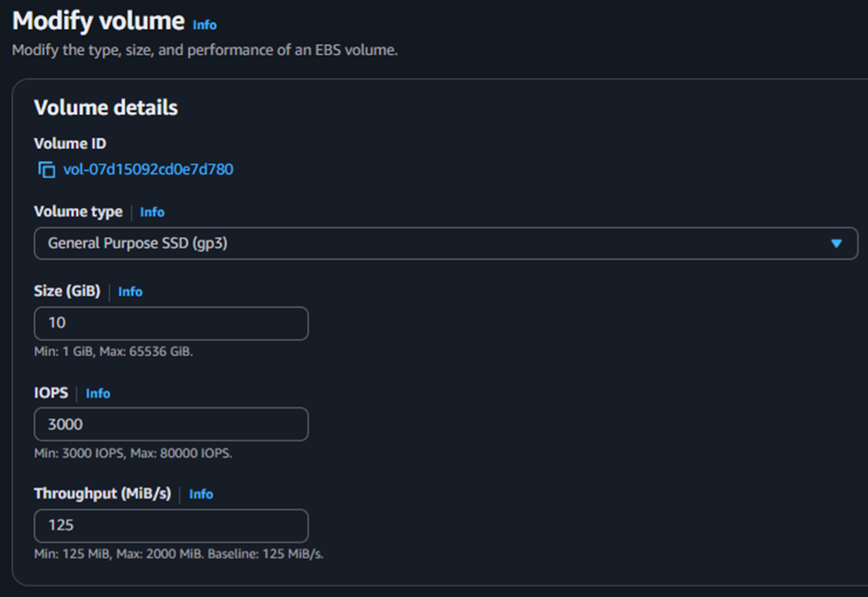
Task: Click the hint text mentioning 80000 IOPS
Action: pos(133,453)
